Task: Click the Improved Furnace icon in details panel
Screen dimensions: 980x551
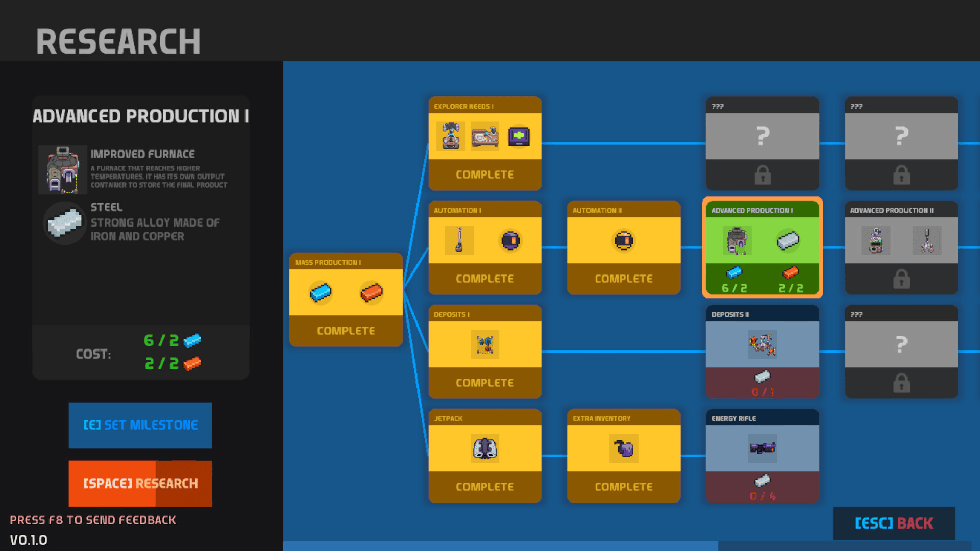Action: [63, 170]
